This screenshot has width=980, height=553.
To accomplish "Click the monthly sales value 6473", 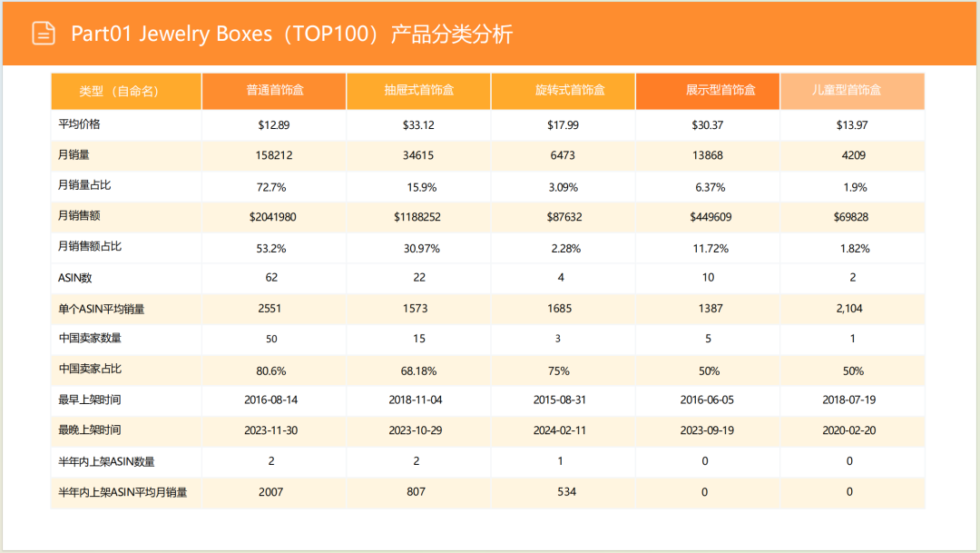I will [563, 155].
